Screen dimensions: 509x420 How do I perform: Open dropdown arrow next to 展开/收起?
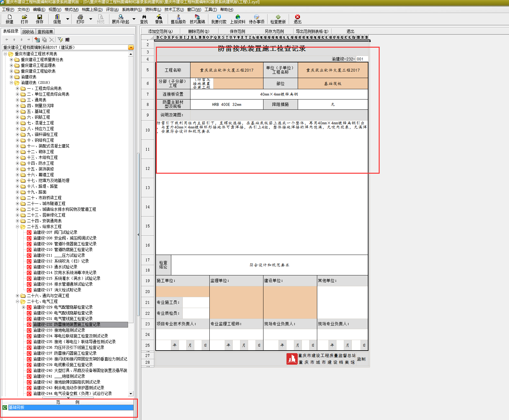click(x=134, y=19)
